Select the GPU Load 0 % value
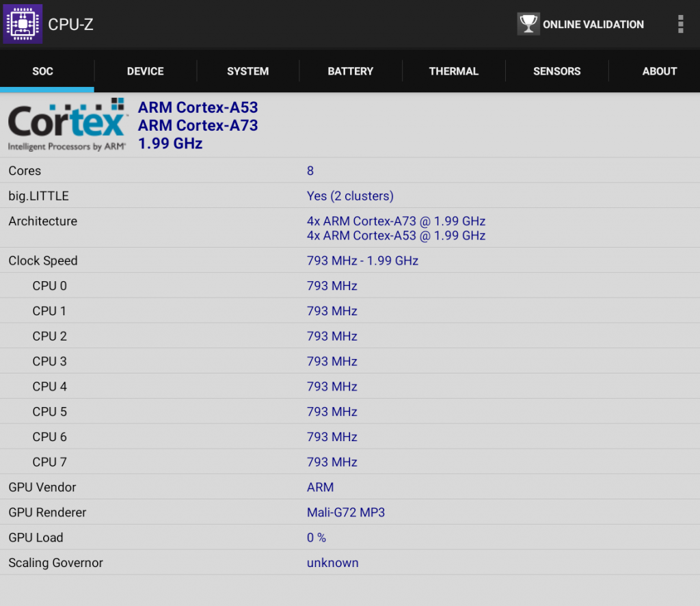 click(316, 538)
